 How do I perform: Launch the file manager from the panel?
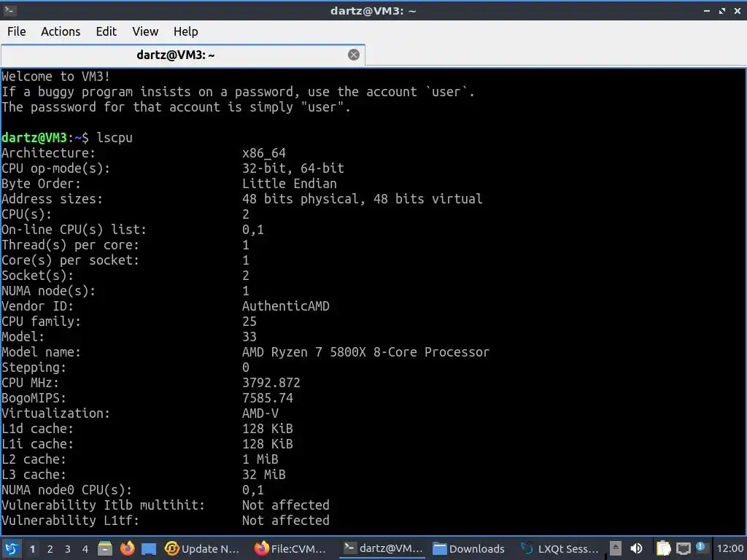click(x=105, y=548)
